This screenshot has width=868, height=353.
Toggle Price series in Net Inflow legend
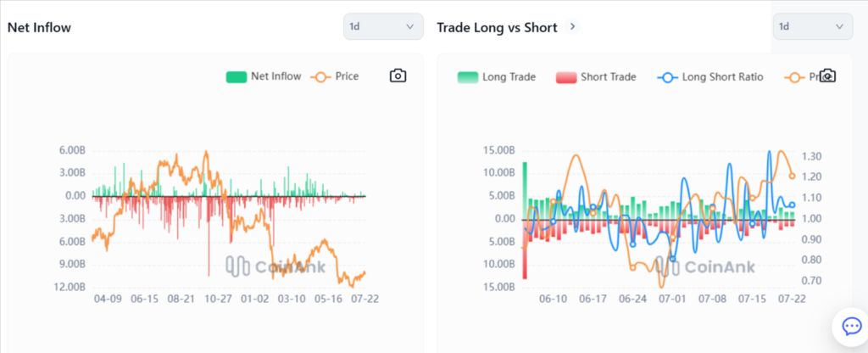coord(336,76)
